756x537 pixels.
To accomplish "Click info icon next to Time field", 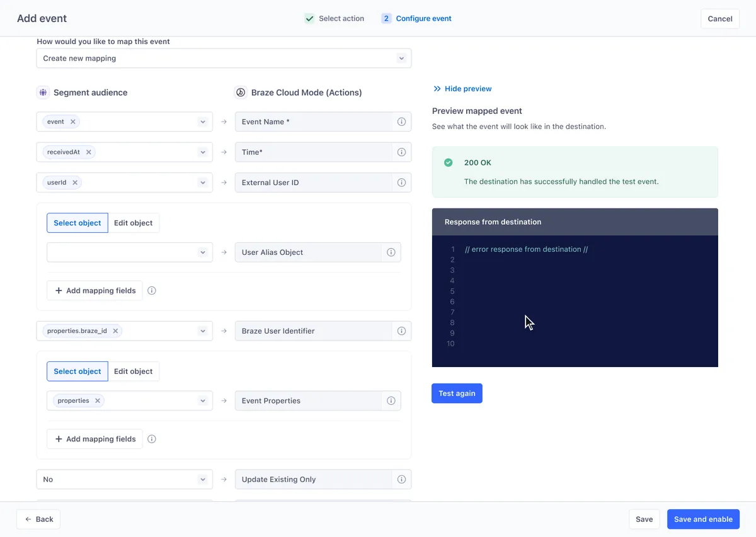I will [x=401, y=152].
